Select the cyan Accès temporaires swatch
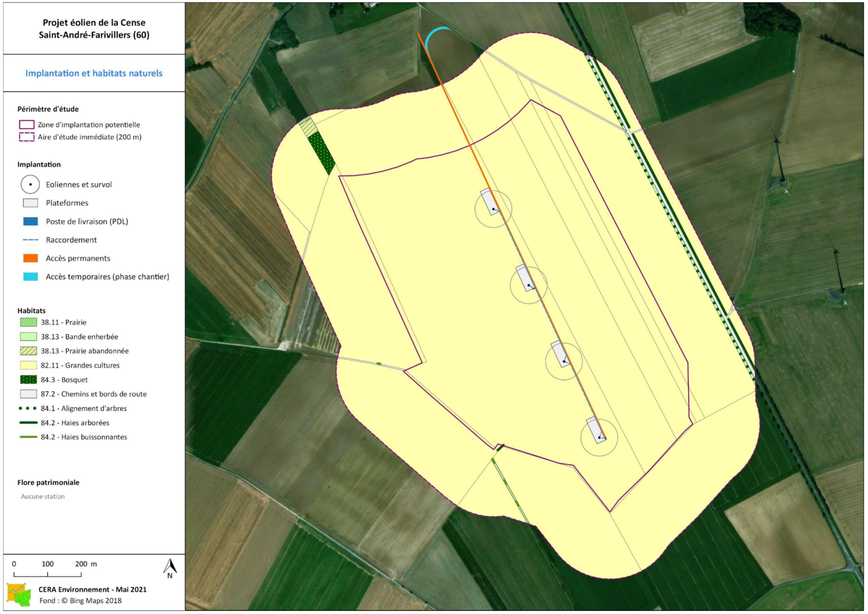 coord(30,276)
